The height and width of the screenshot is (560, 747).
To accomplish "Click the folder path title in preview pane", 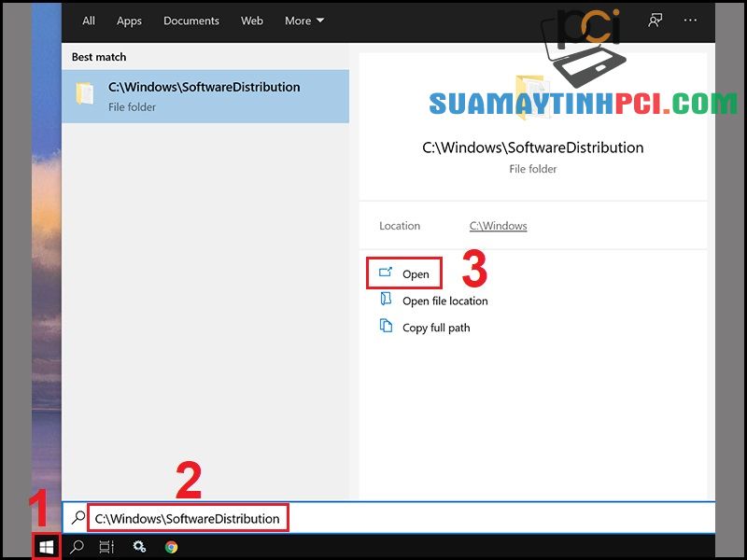I will 532,147.
